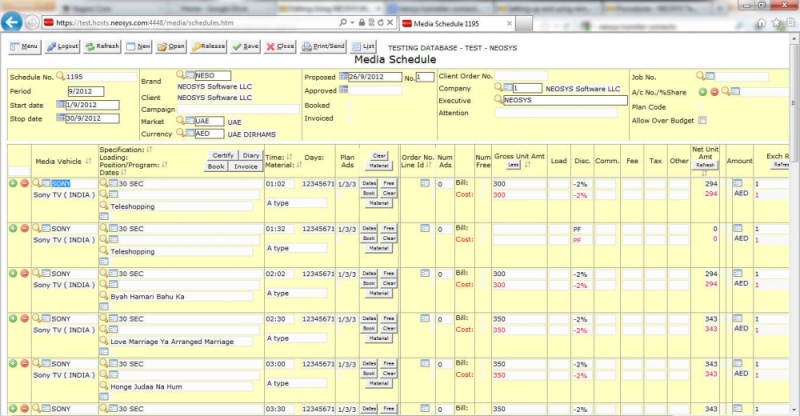This screenshot has width=800, height=416.
Task: Click the Attention input field
Action: tap(556, 113)
